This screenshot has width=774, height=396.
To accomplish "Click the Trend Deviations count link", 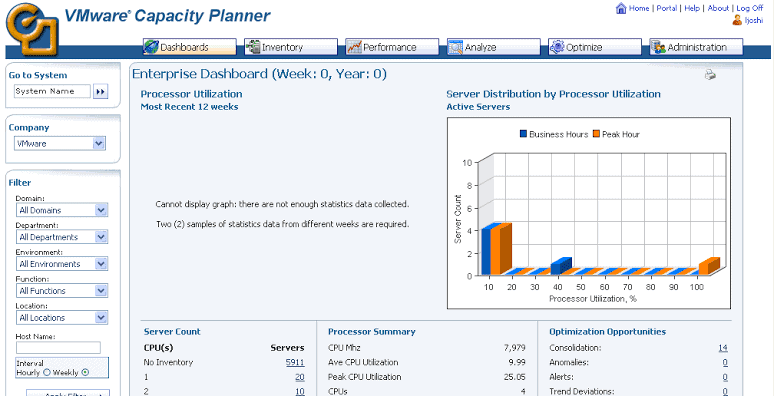I will 725,392.
